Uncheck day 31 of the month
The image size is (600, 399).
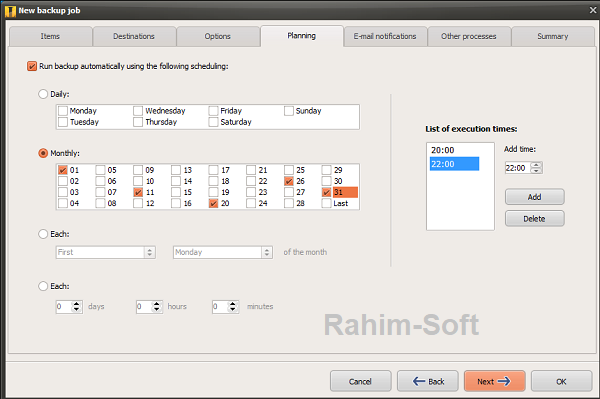pyautogui.click(x=326, y=192)
